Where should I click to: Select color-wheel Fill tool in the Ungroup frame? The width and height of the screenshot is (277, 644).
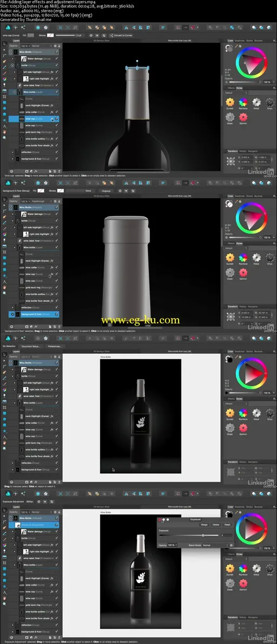(x=4, y=234)
